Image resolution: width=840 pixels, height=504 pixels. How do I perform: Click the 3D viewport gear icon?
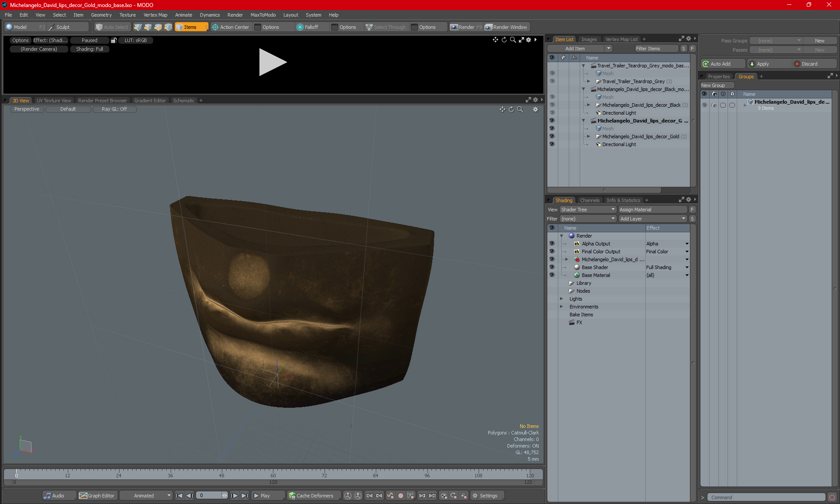(535, 109)
